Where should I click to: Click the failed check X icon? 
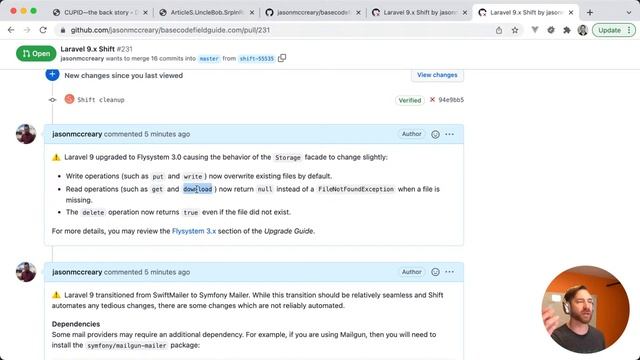point(432,100)
